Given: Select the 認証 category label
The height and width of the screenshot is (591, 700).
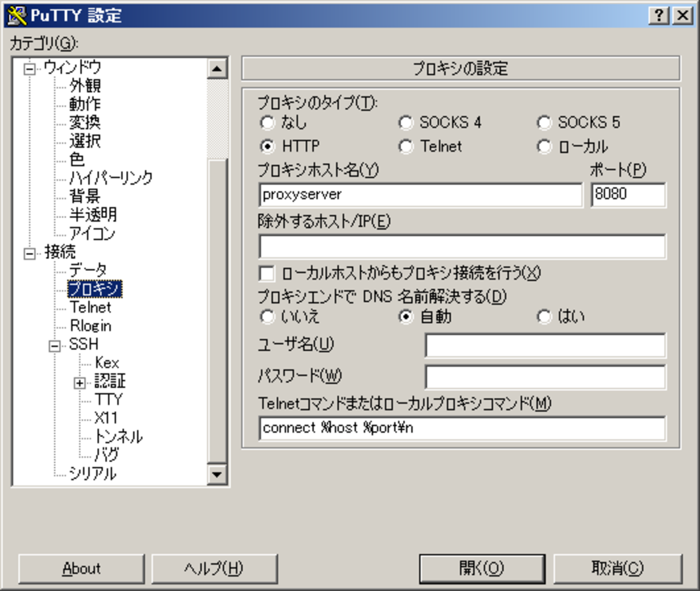Looking at the screenshot, I should tap(110, 381).
